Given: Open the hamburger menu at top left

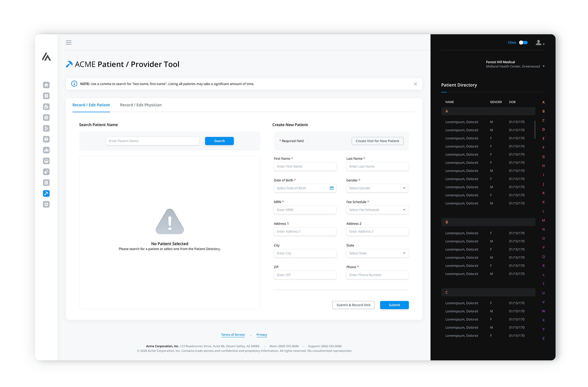Looking at the screenshot, I should 69,43.
